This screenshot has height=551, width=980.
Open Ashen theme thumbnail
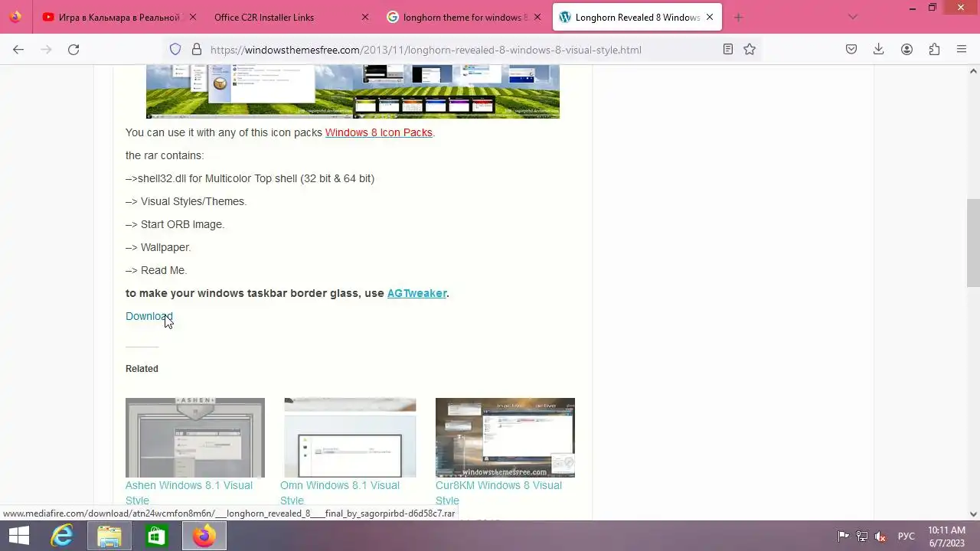coord(195,438)
